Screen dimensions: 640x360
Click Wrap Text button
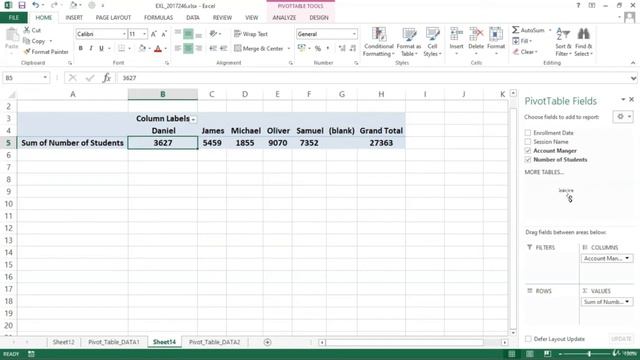251,34
